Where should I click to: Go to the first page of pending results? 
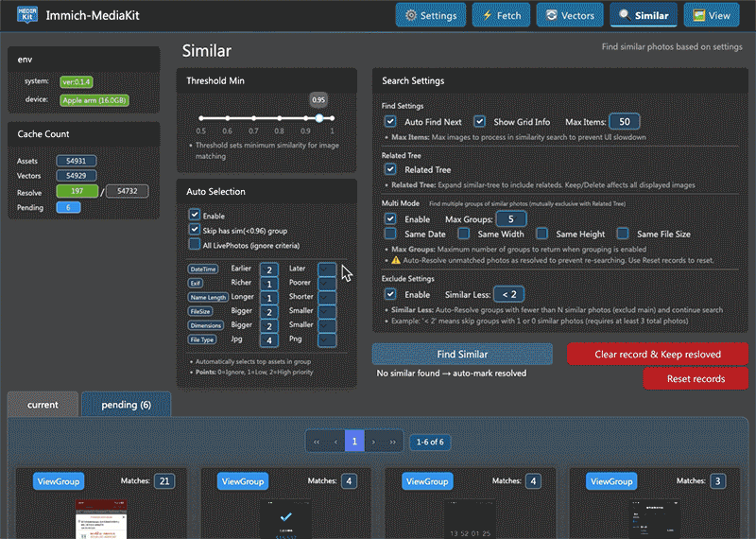pos(317,442)
